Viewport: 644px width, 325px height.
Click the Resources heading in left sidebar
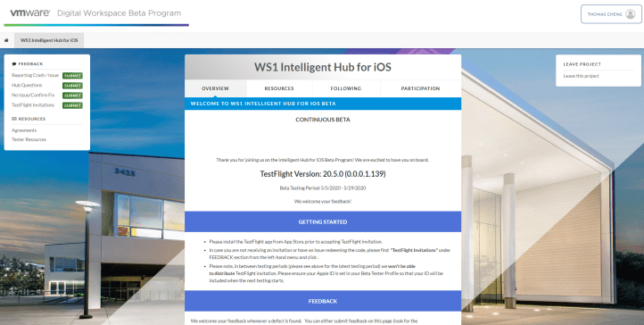coord(29,119)
